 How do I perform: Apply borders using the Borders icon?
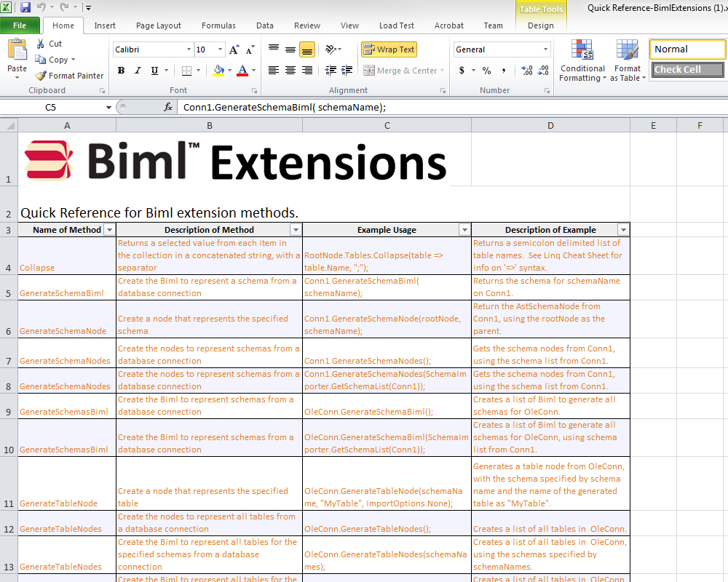tap(186, 71)
